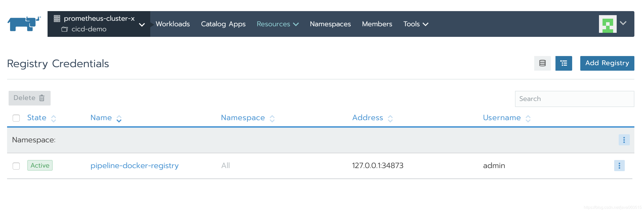Sort by the Address column

[x=372, y=118]
